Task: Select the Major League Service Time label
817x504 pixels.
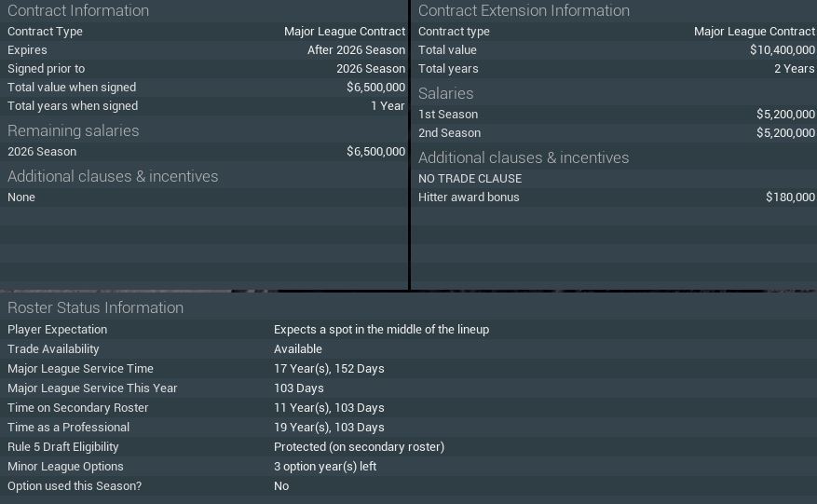Action: click(80, 369)
